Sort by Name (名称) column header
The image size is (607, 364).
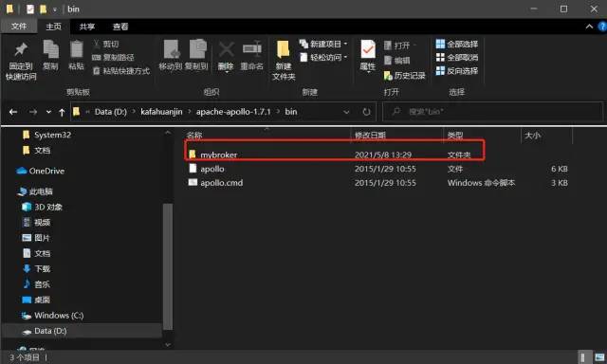coord(194,135)
